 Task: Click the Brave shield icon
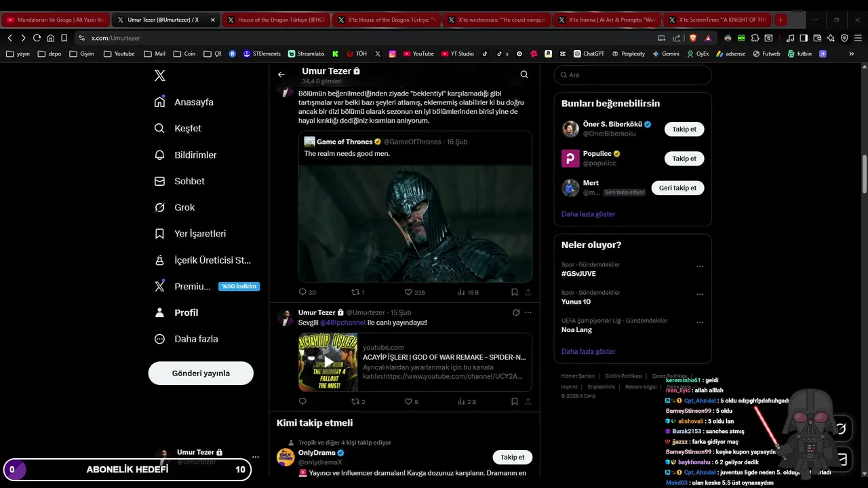click(x=693, y=38)
